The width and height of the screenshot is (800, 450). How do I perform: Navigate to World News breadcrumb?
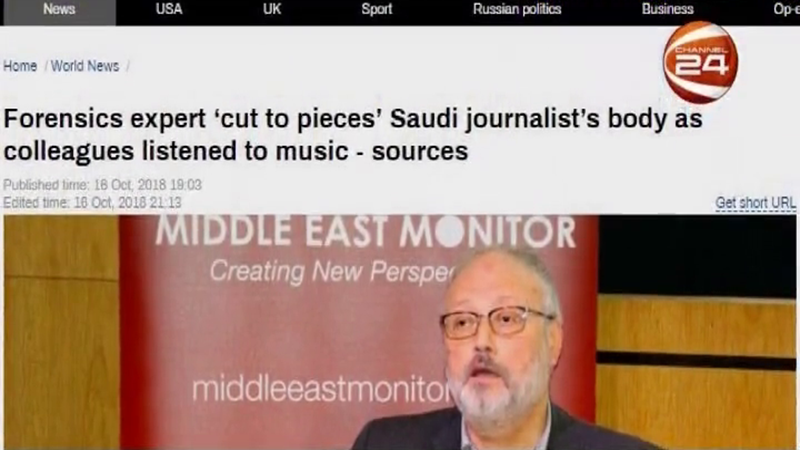point(85,66)
